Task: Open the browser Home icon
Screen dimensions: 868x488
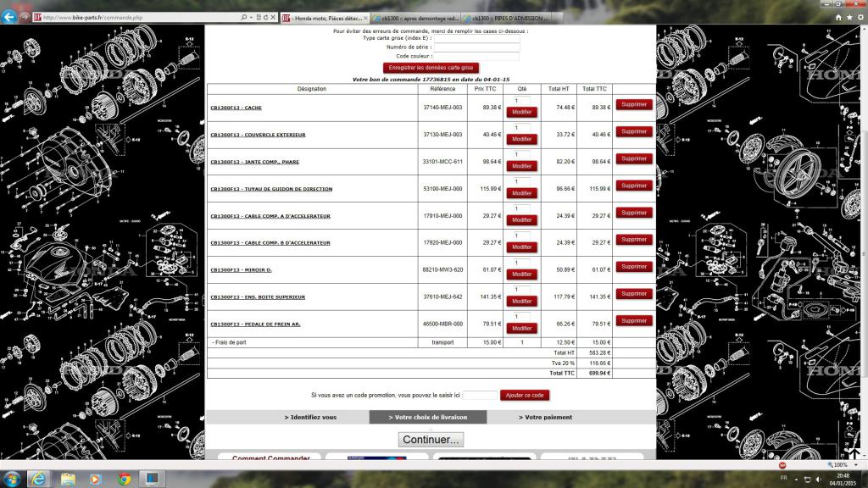Action: [x=838, y=18]
